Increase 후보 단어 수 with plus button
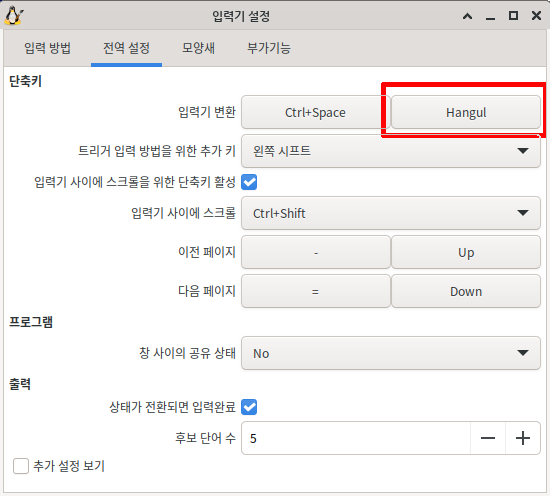Screen dimensions: 550x496 [523, 438]
